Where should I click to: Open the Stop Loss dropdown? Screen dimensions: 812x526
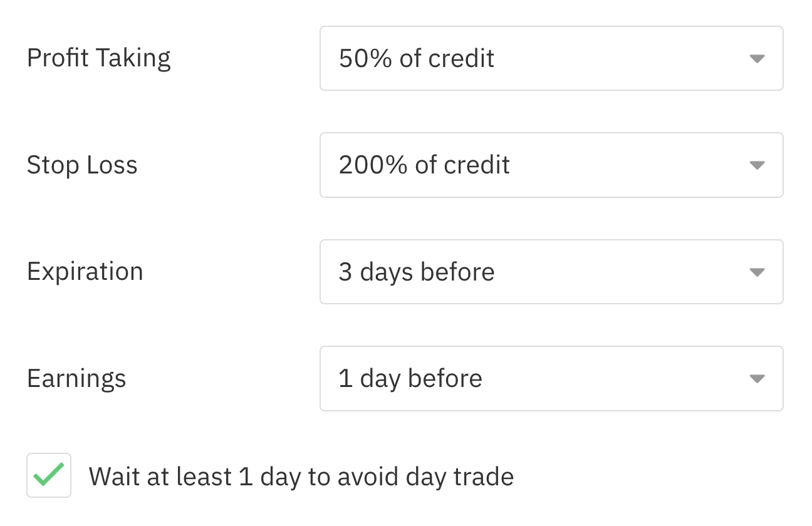(x=551, y=165)
